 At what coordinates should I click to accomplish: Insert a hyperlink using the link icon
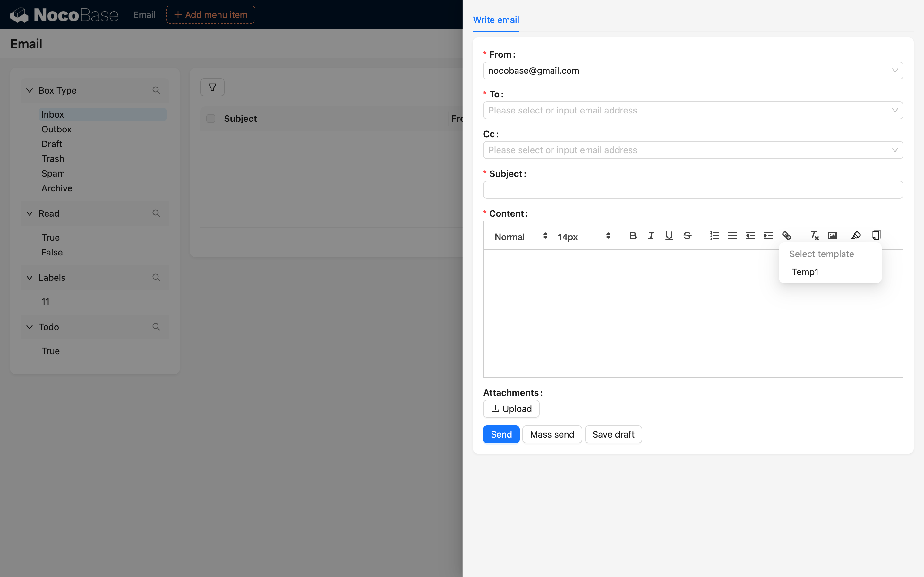pyautogui.click(x=787, y=236)
